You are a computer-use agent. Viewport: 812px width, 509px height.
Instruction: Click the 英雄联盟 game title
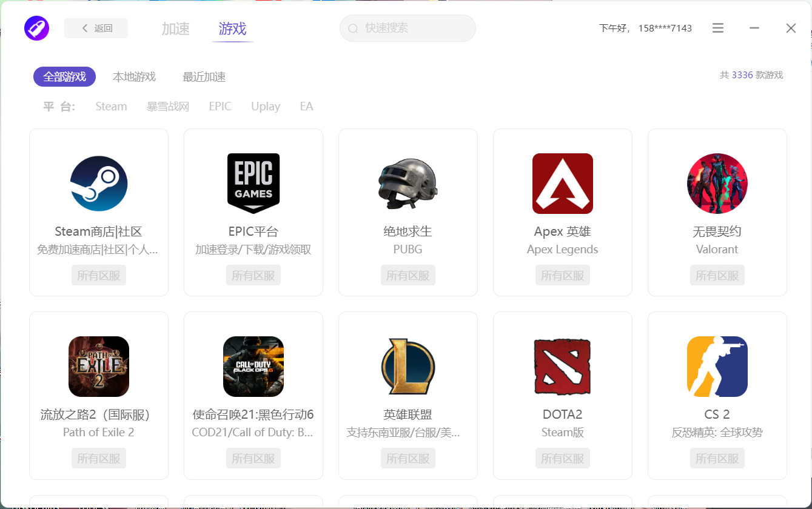click(408, 414)
